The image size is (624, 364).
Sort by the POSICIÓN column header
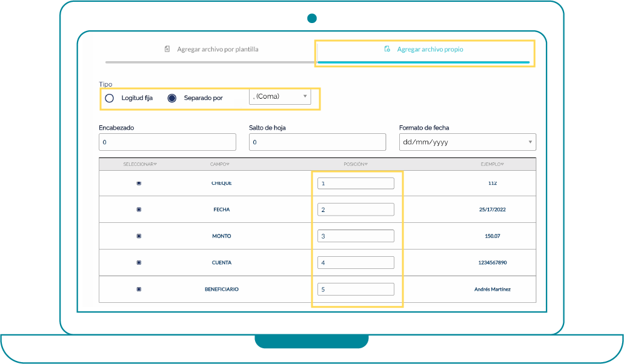(x=356, y=164)
